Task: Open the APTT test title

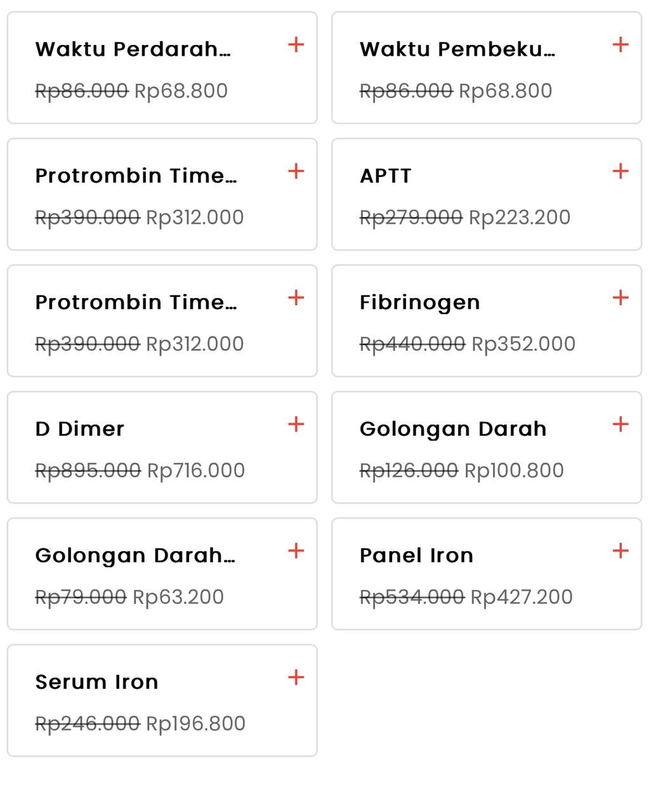Action: (x=386, y=176)
